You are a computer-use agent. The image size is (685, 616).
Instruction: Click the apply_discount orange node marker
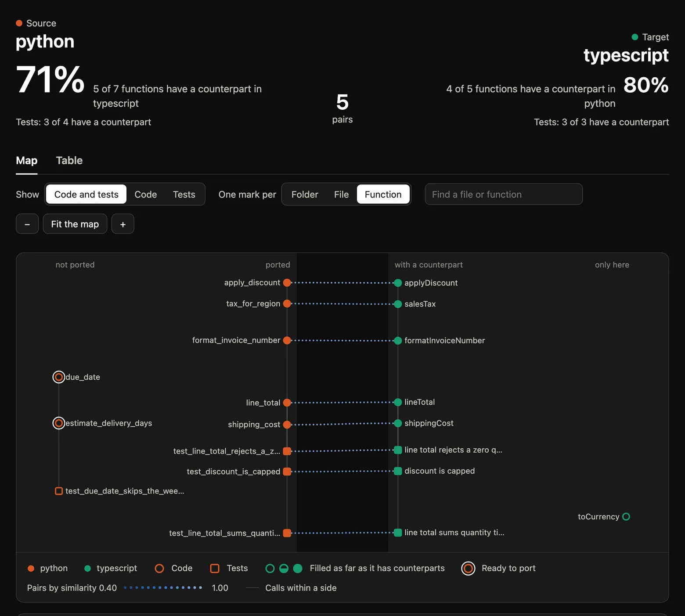287,283
